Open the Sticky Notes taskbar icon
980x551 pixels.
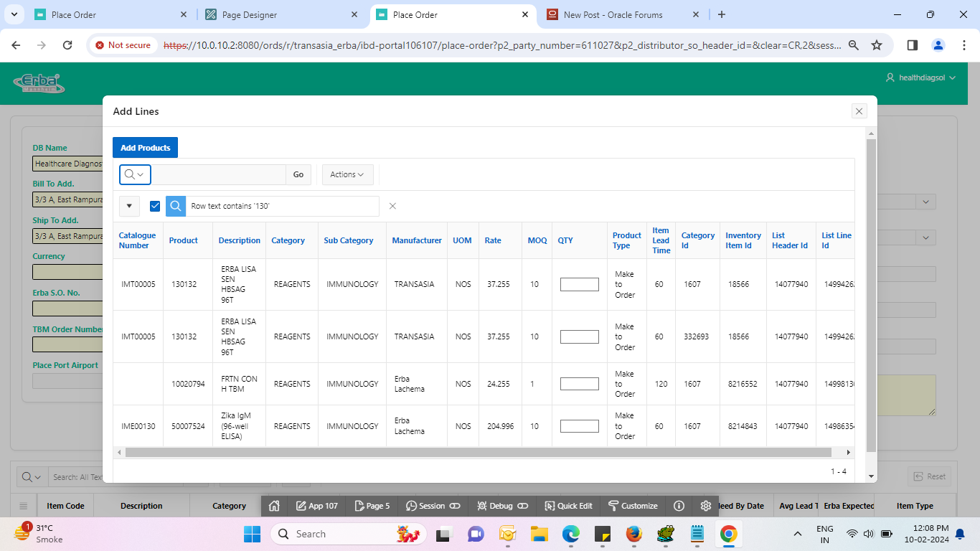click(x=602, y=534)
